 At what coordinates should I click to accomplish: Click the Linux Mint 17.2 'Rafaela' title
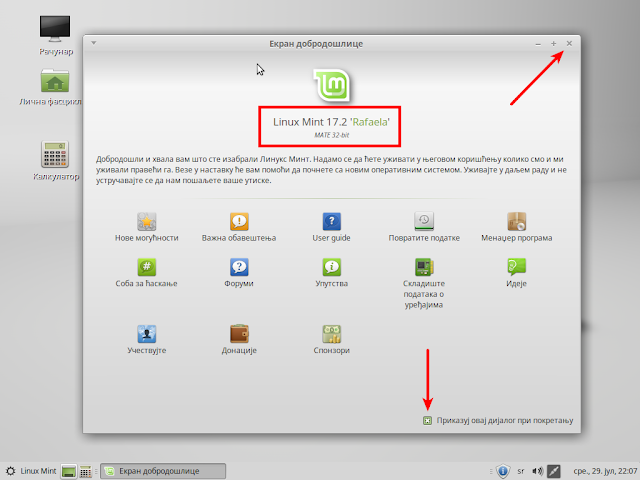(331, 122)
